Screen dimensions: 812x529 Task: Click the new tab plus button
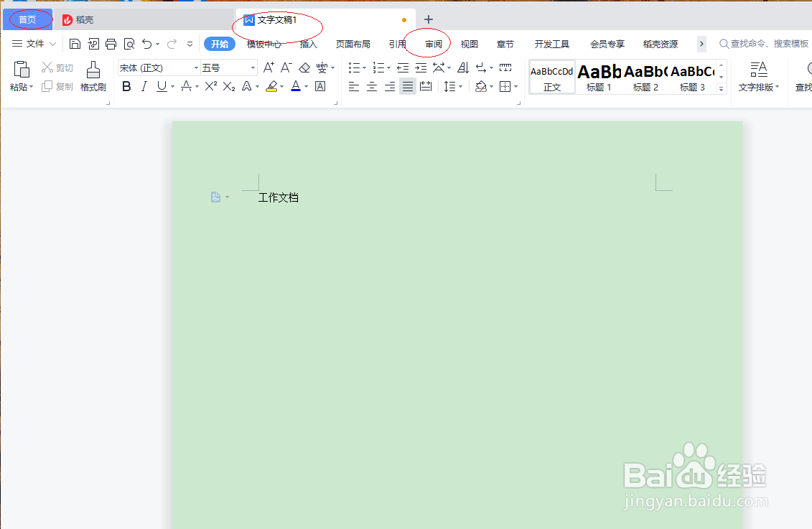coord(429,19)
